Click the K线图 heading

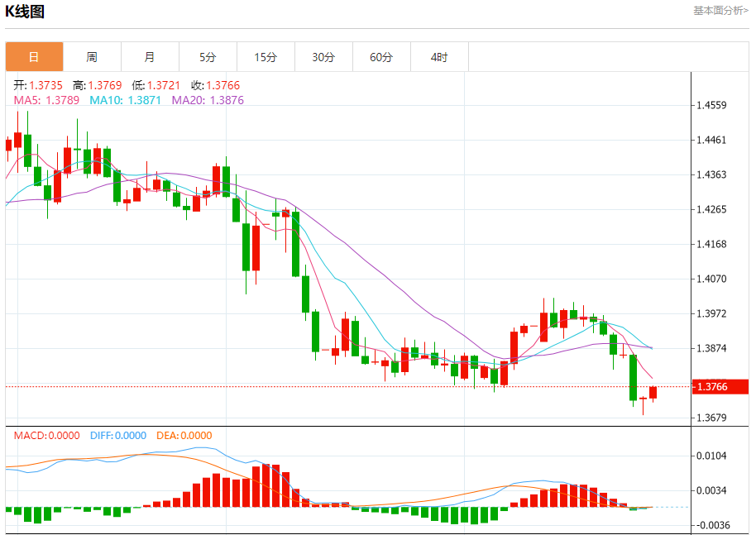pyautogui.click(x=25, y=11)
